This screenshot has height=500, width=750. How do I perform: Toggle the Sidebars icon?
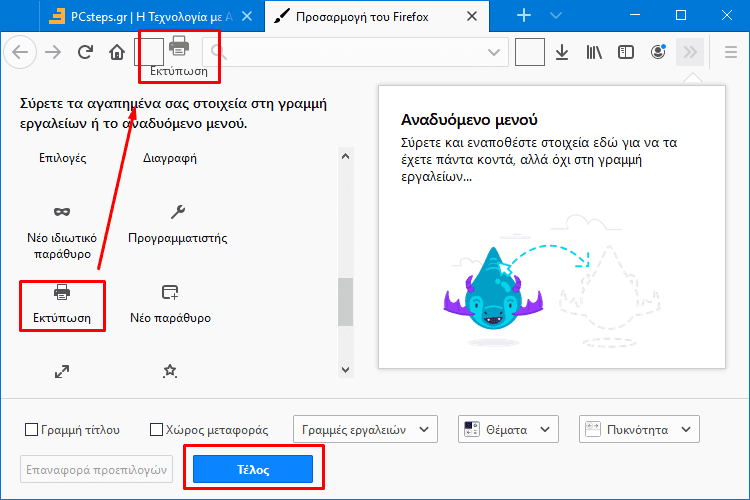pyautogui.click(x=626, y=52)
